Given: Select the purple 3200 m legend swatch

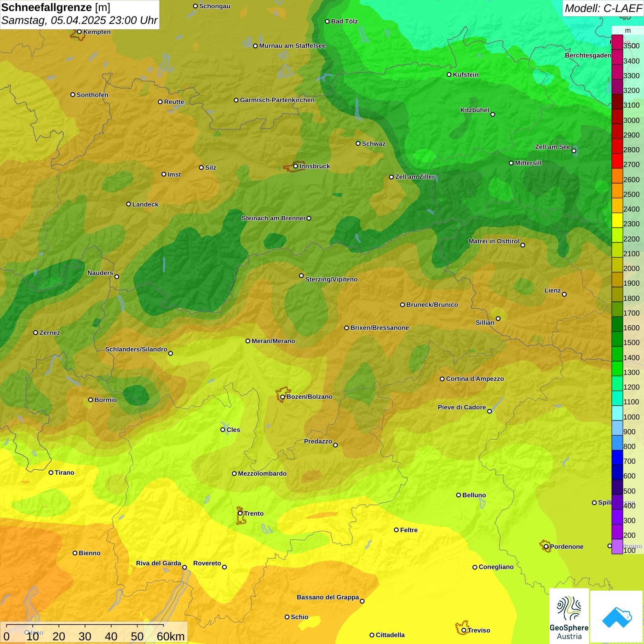Looking at the screenshot, I should [x=617, y=87].
